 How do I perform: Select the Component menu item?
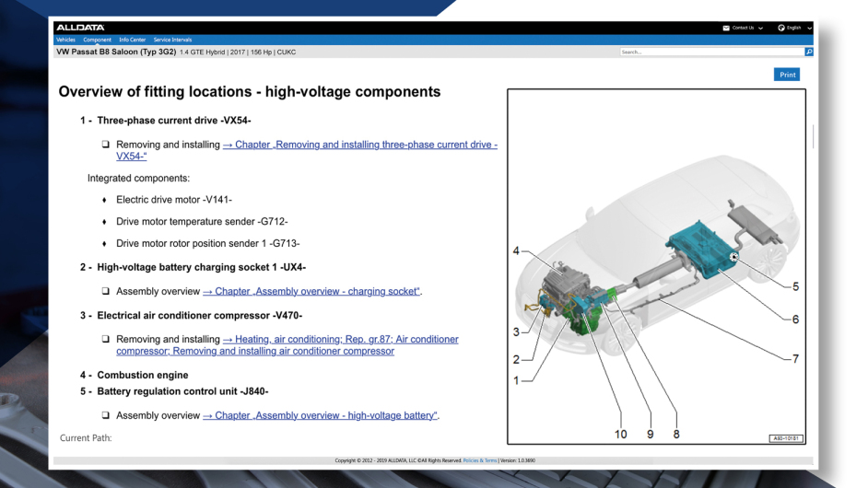click(97, 40)
